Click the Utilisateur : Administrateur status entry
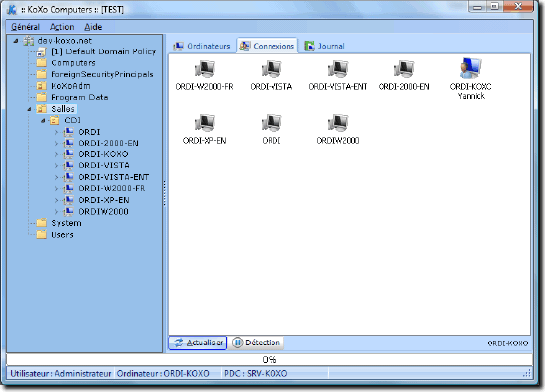This screenshot has height=392, width=545. click(60, 374)
